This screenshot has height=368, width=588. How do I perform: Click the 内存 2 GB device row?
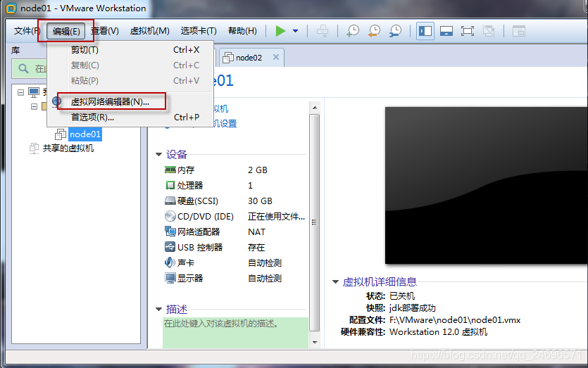tap(234, 170)
